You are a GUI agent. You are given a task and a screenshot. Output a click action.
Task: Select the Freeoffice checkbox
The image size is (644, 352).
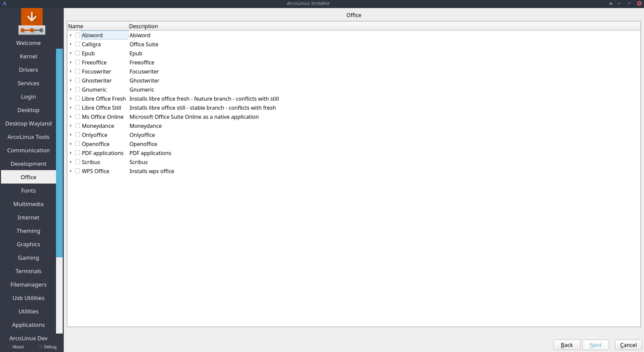[x=77, y=62]
